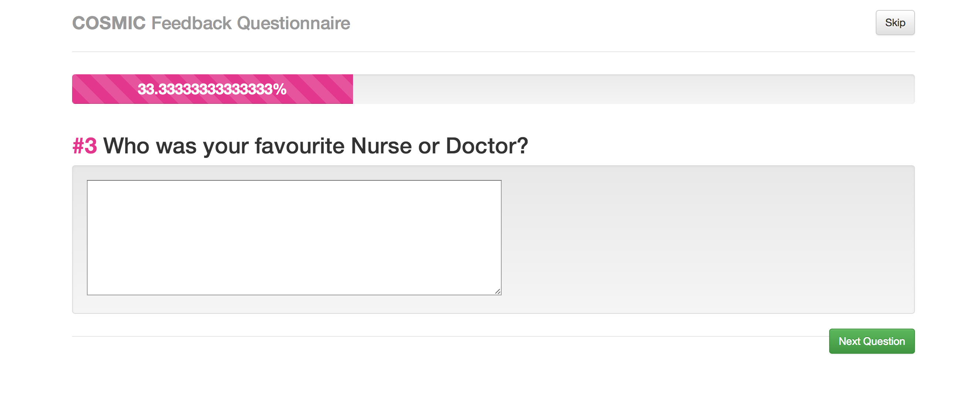Click the pink #3 question number
980x414 pixels.
point(84,146)
